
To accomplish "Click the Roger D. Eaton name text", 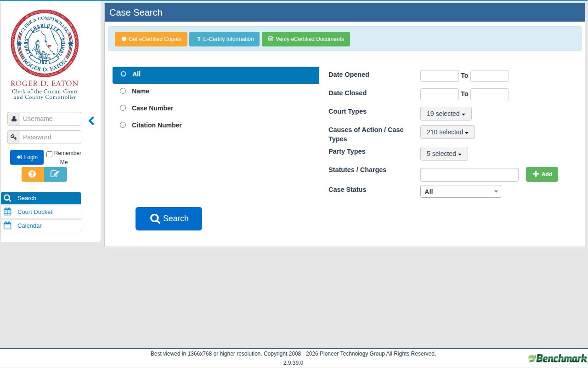I will (45, 83).
